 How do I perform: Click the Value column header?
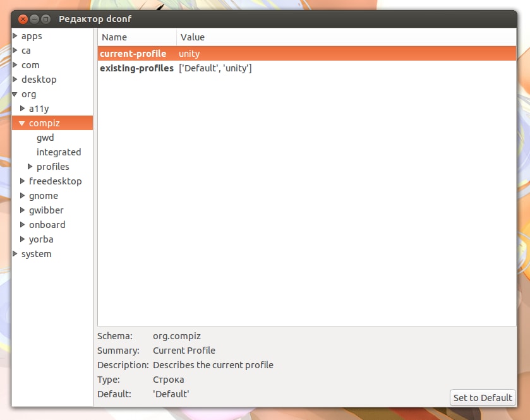pyautogui.click(x=346, y=37)
